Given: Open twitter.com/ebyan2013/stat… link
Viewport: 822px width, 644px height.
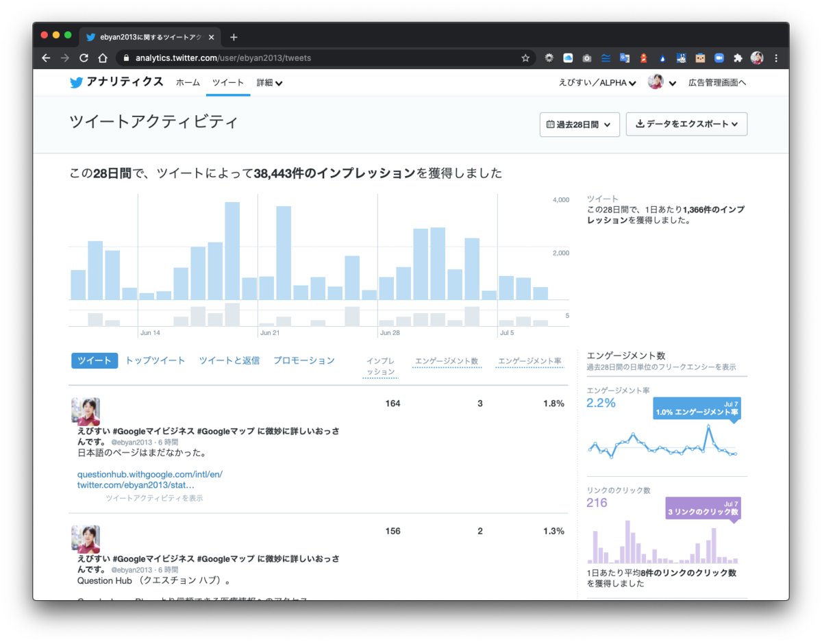Looking at the screenshot, I should point(136,485).
